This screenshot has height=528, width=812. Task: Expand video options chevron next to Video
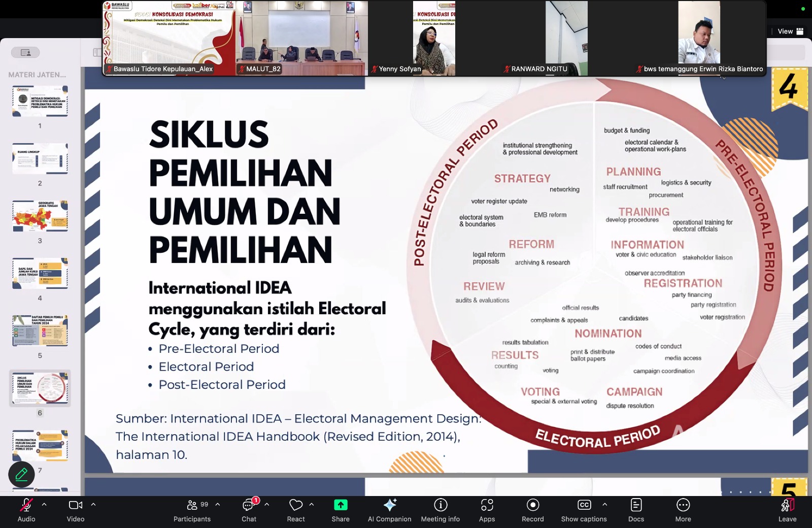click(93, 505)
